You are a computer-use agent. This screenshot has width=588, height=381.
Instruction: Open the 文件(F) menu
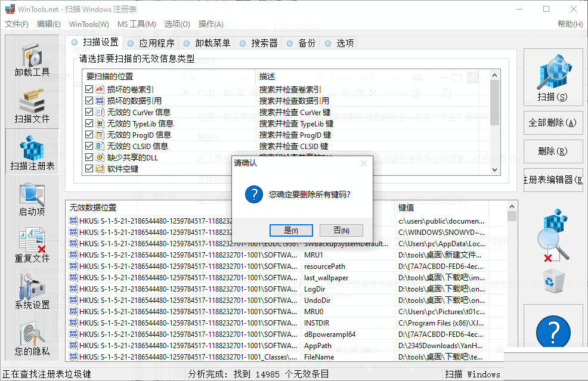point(17,24)
